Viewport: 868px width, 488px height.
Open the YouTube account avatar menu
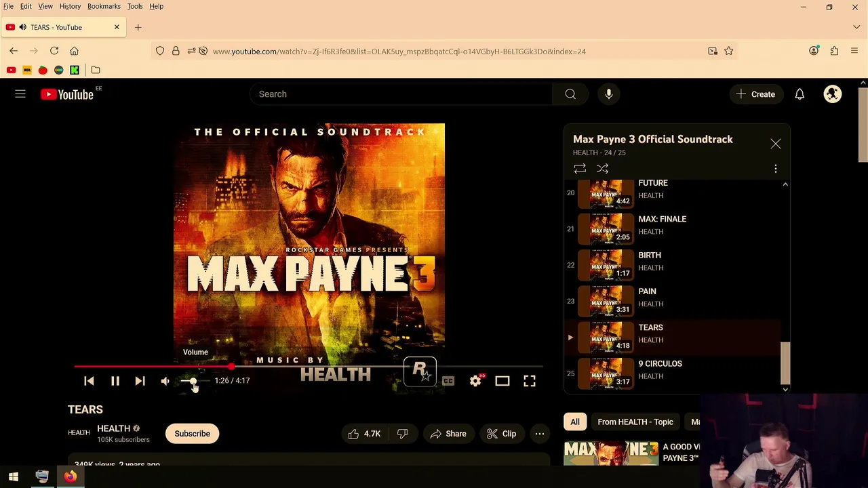[833, 94]
